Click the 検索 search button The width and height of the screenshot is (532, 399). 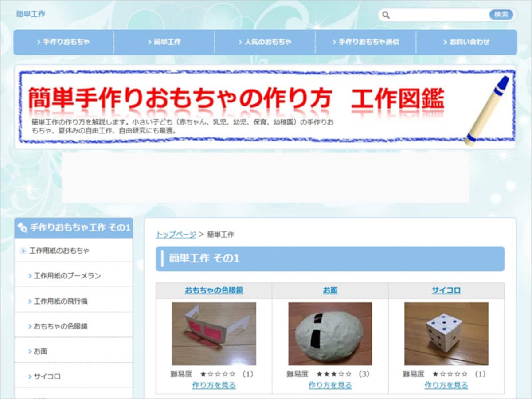[501, 15]
